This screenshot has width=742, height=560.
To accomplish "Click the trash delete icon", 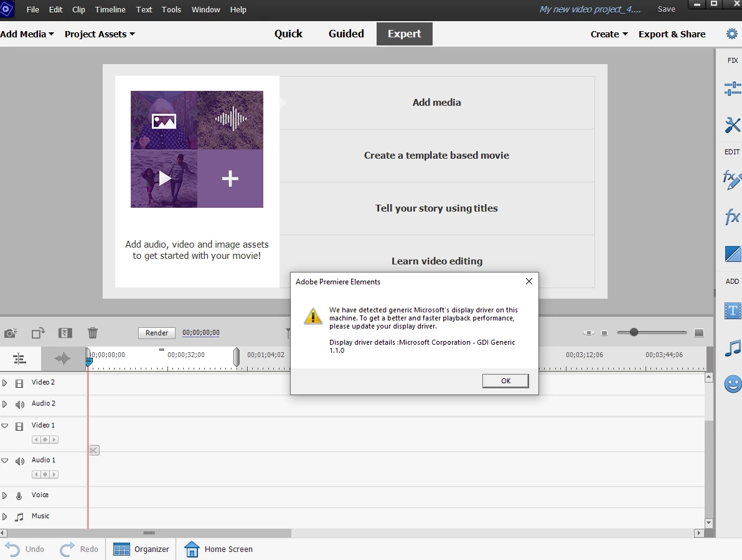I will [93, 333].
